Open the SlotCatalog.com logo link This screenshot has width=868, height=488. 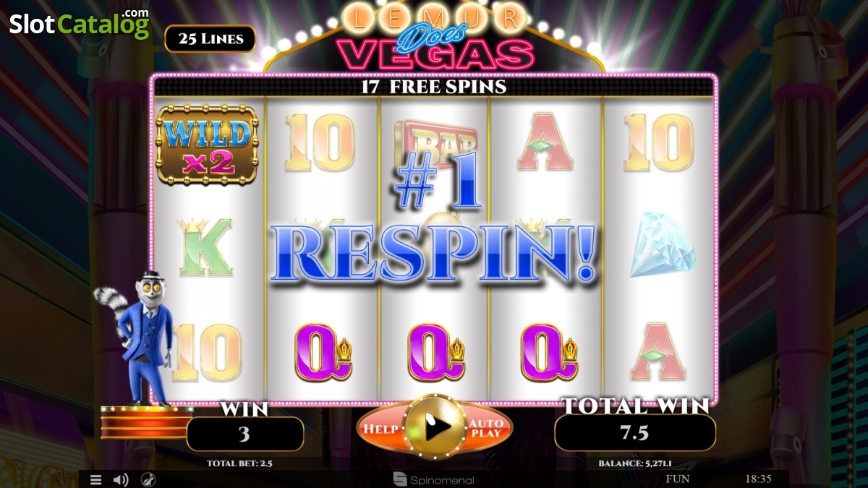click(79, 23)
